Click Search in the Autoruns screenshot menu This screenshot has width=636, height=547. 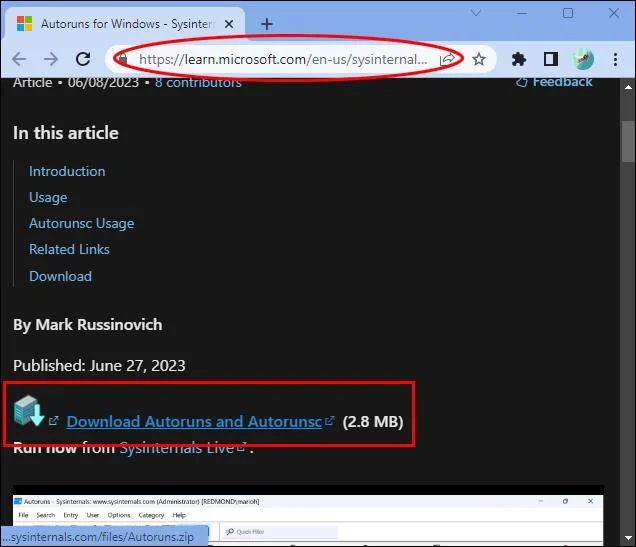click(x=45, y=515)
